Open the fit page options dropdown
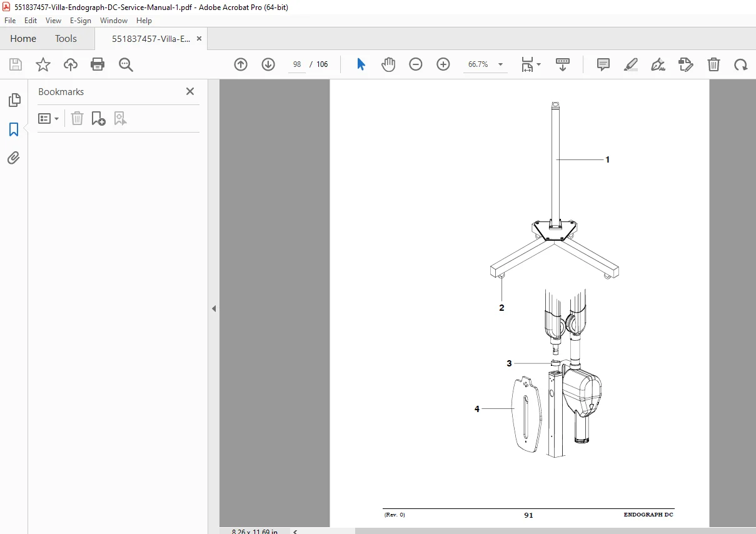This screenshot has height=534, width=756. [x=531, y=64]
